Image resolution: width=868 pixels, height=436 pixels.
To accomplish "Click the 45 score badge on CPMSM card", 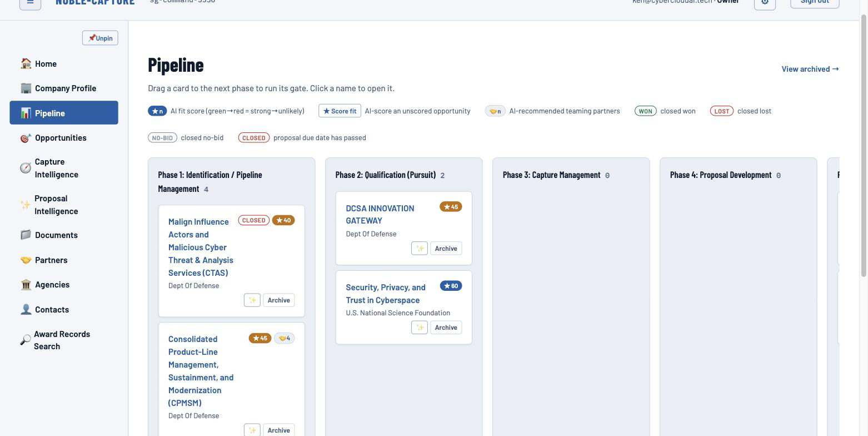I will click(x=260, y=338).
